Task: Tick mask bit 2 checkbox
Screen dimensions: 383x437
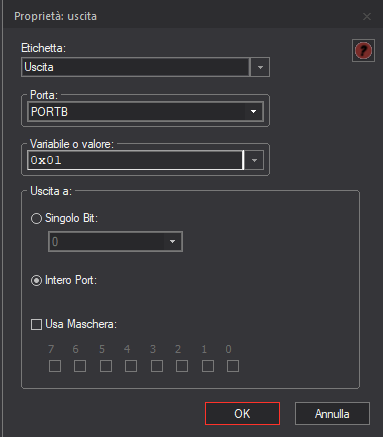Action: pos(182,366)
